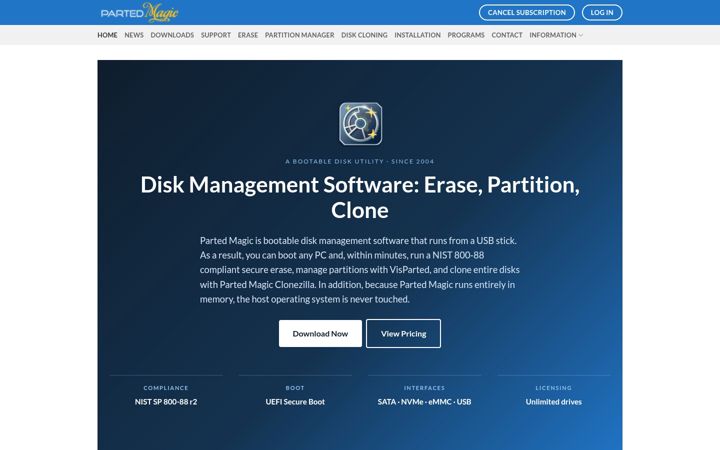Viewport: 720px width, 450px height.
Task: Open the Home menu item
Action: click(107, 35)
